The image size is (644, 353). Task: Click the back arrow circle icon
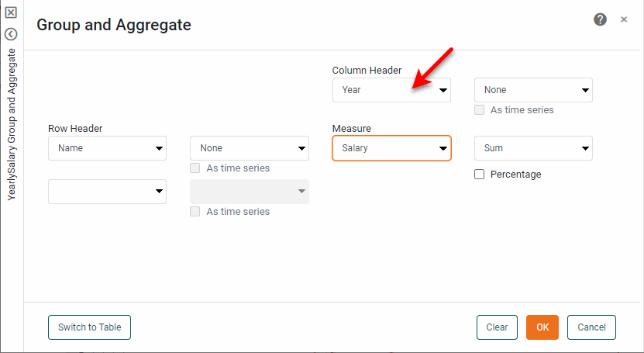[x=11, y=34]
